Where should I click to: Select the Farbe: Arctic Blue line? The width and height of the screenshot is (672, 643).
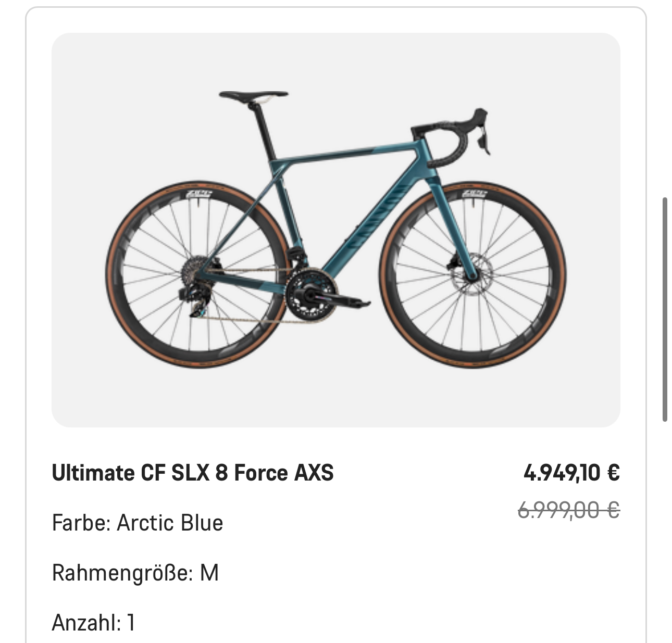point(138,523)
